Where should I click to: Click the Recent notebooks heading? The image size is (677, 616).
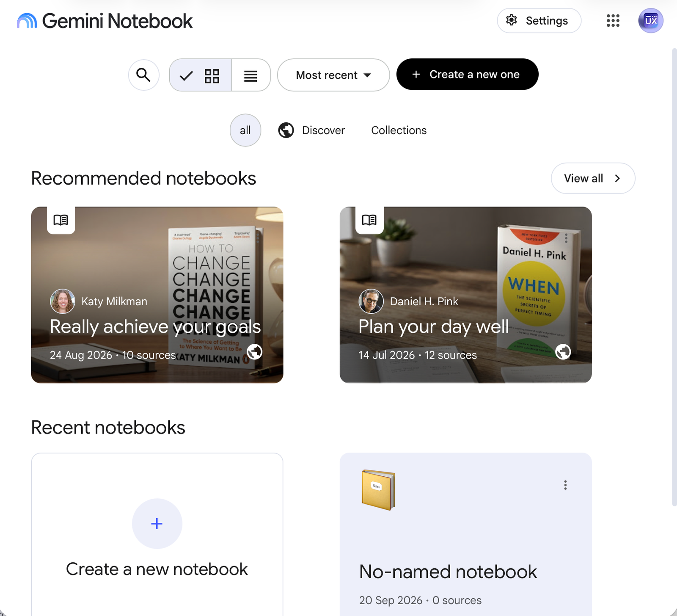pos(108,427)
